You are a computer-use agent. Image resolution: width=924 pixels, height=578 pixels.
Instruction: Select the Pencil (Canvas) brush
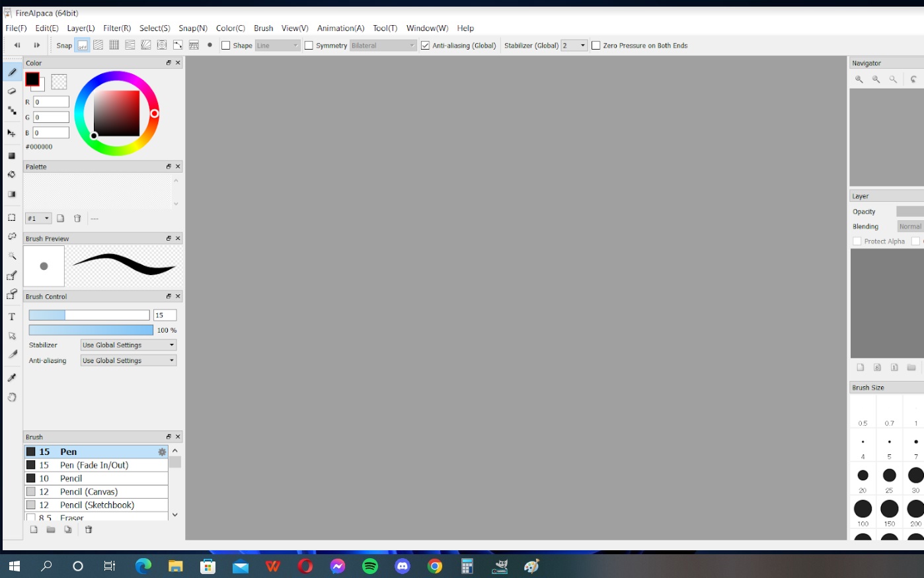89,492
